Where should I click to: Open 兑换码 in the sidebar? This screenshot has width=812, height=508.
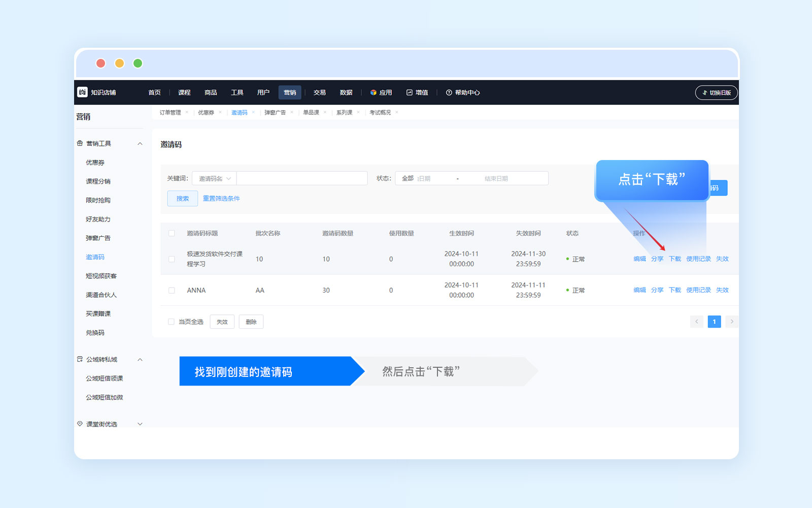click(95, 333)
